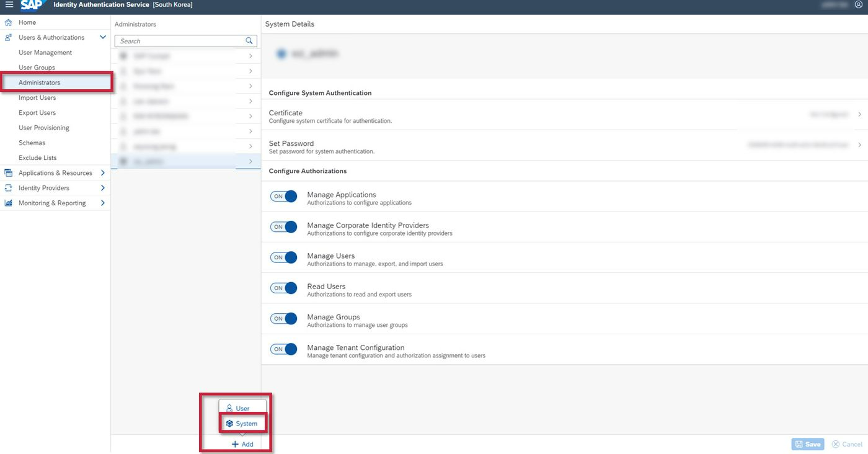Expand Applications & Resources chevron
The height and width of the screenshot is (454, 868).
tap(103, 173)
